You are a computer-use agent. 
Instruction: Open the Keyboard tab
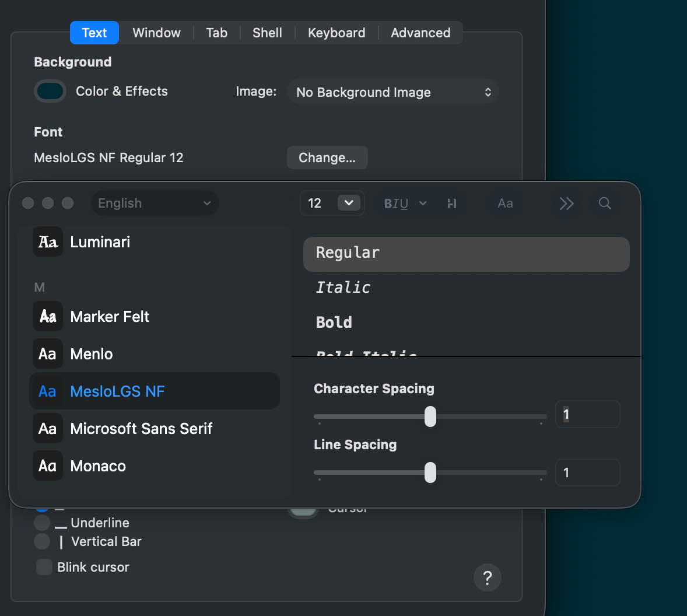[337, 33]
